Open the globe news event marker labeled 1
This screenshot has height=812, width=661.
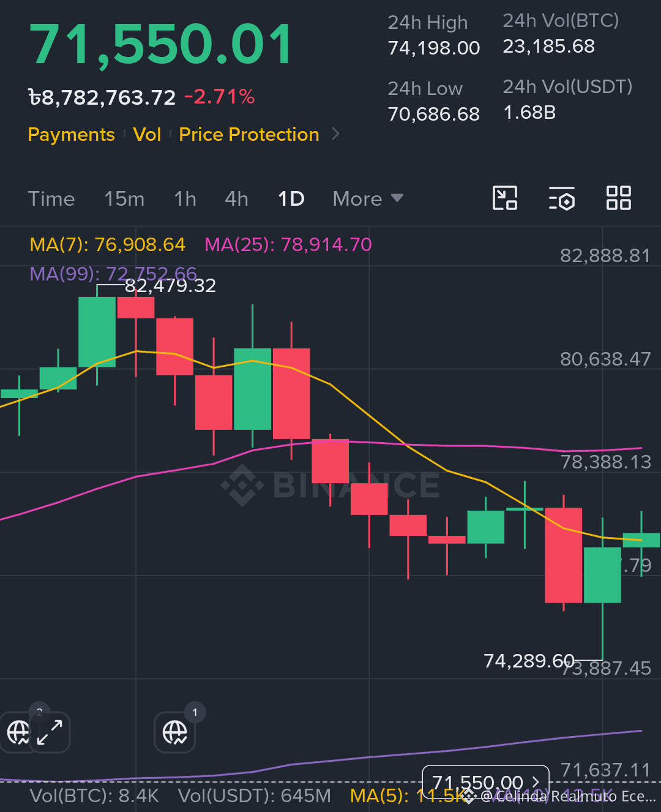pos(175,732)
